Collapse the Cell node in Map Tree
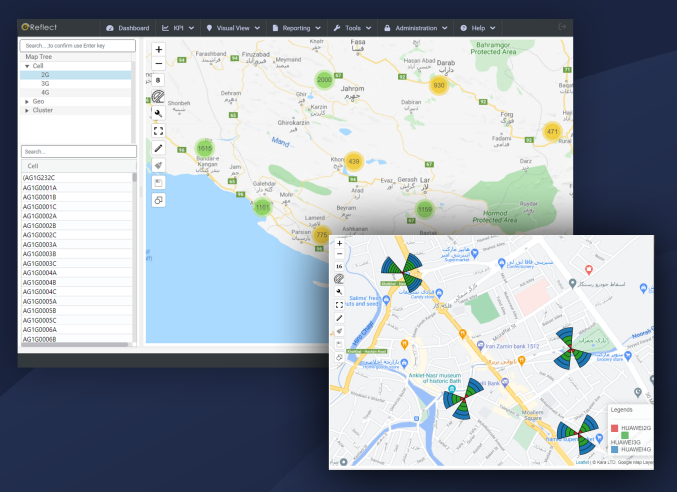This screenshot has width=677, height=492. tap(27, 66)
